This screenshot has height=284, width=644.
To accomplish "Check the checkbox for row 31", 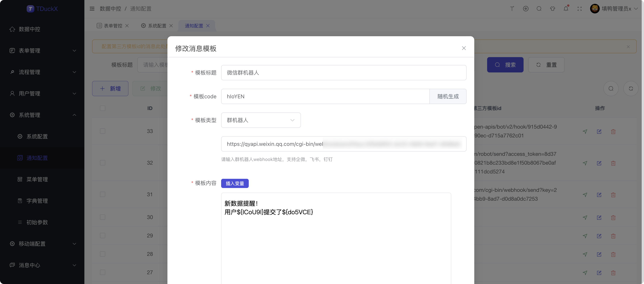I will [x=102, y=194].
